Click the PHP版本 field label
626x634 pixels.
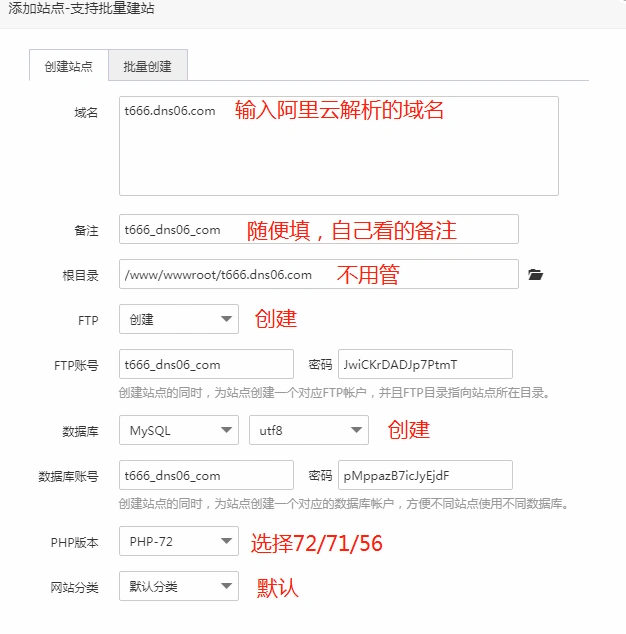click(74, 542)
